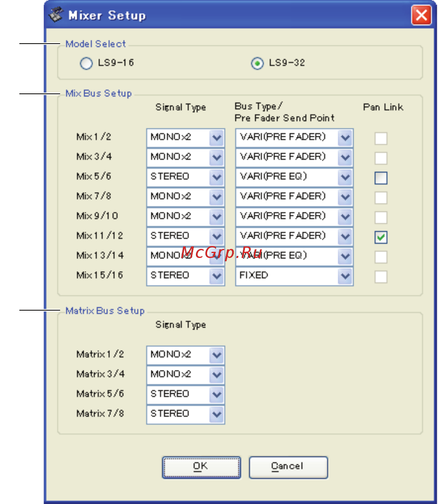Open Signal Type dropdown for Mix 1/2
The height and width of the screenshot is (504, 438).
[x=186, y=138]
